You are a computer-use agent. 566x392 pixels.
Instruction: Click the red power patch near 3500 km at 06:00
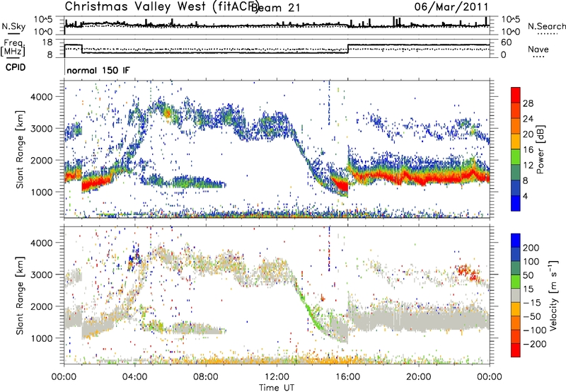click(167, 113)
